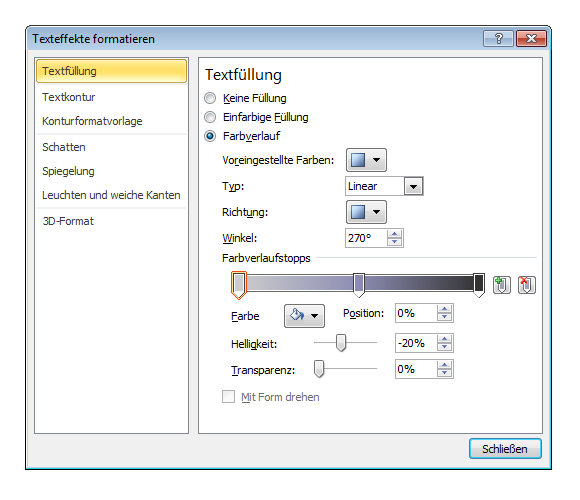Increase the Winkel angle with up arrow
Screen dimensions: 580x500
pyautogui.click(x=395, y=234)
